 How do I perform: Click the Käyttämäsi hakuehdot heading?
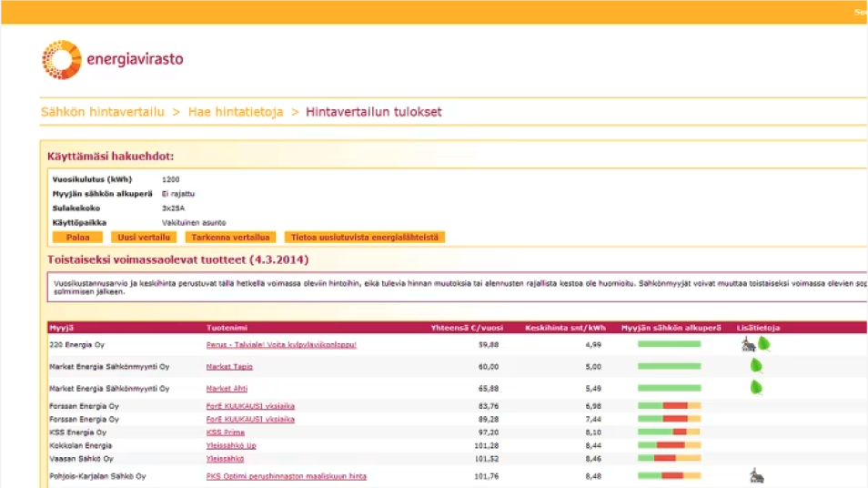[111, 157]
